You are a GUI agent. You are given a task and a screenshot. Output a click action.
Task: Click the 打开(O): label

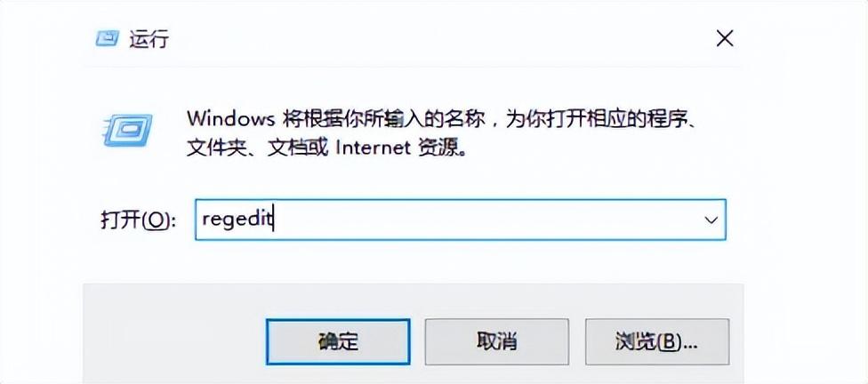click(x=138, y=220)
